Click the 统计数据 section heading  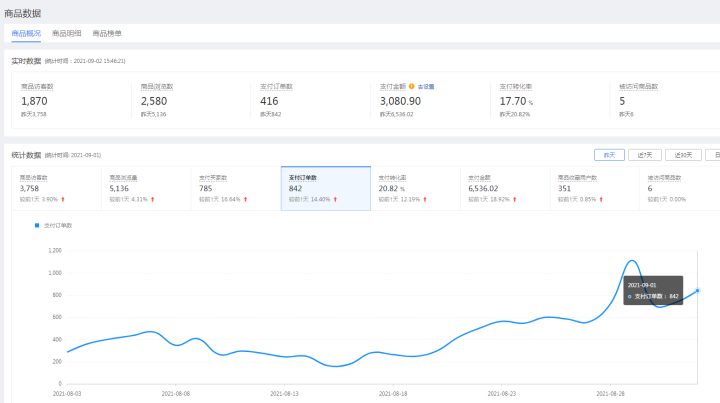(x=26, y=155)
